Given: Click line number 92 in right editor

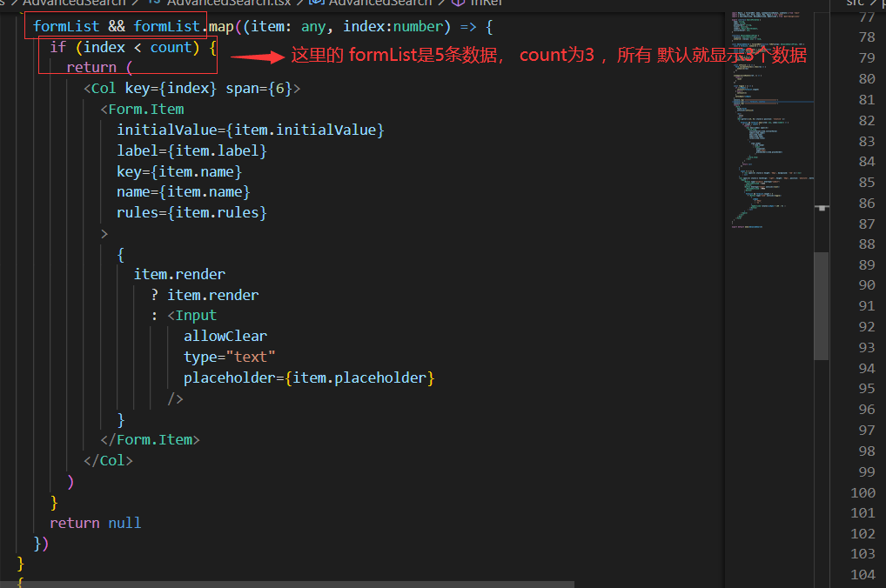Looking at the screenshot, I should click(x=867, y=327).
